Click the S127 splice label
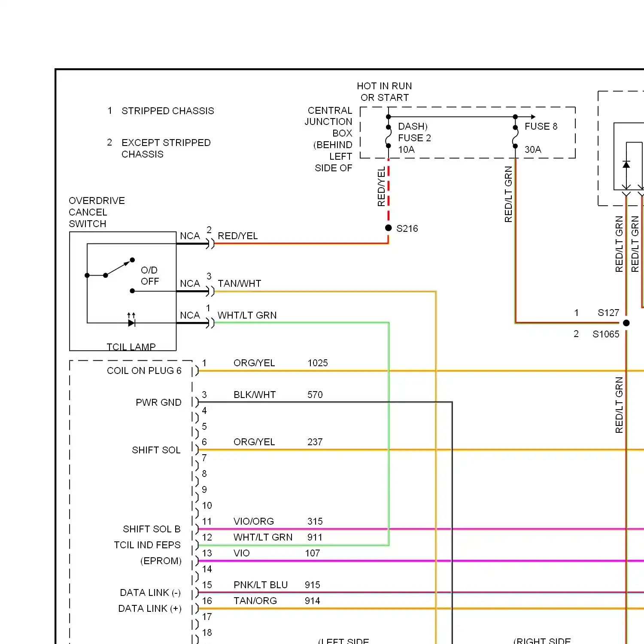The height and width of the screenshot is (644, 644). tap(608, 313)
